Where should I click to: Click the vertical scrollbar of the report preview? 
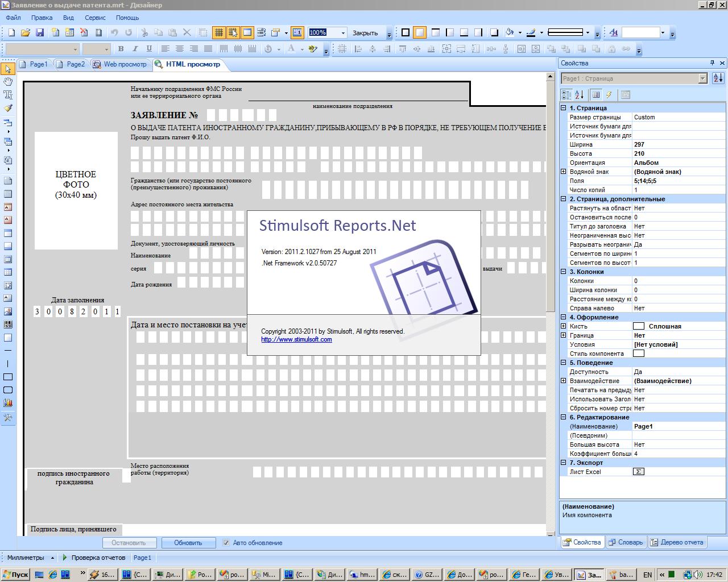(x=551, y=304)
